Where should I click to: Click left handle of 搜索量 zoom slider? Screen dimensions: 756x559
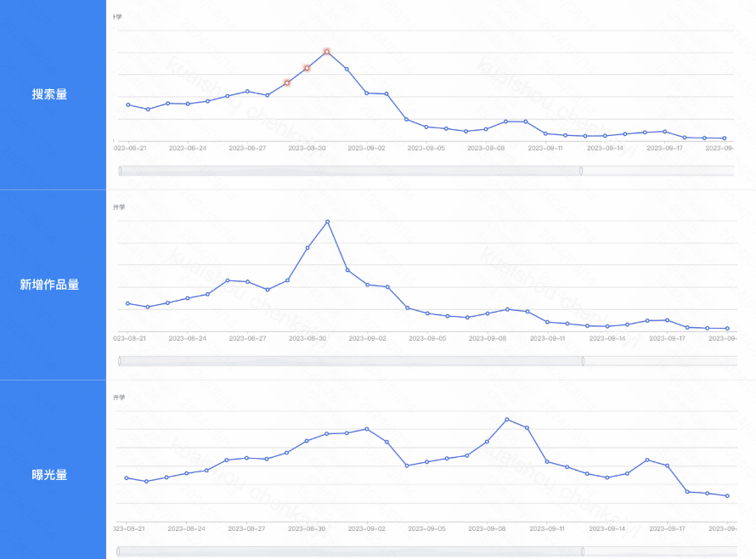coord(120,171)
